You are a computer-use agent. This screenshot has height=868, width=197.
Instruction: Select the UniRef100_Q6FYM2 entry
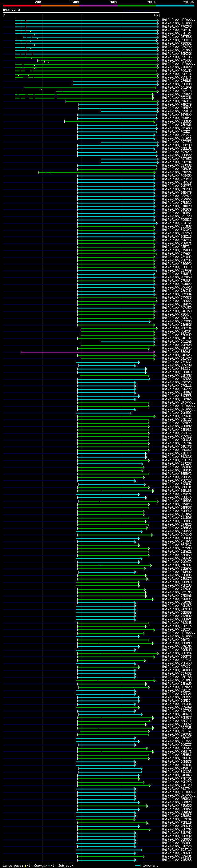[x=177, y=829]
